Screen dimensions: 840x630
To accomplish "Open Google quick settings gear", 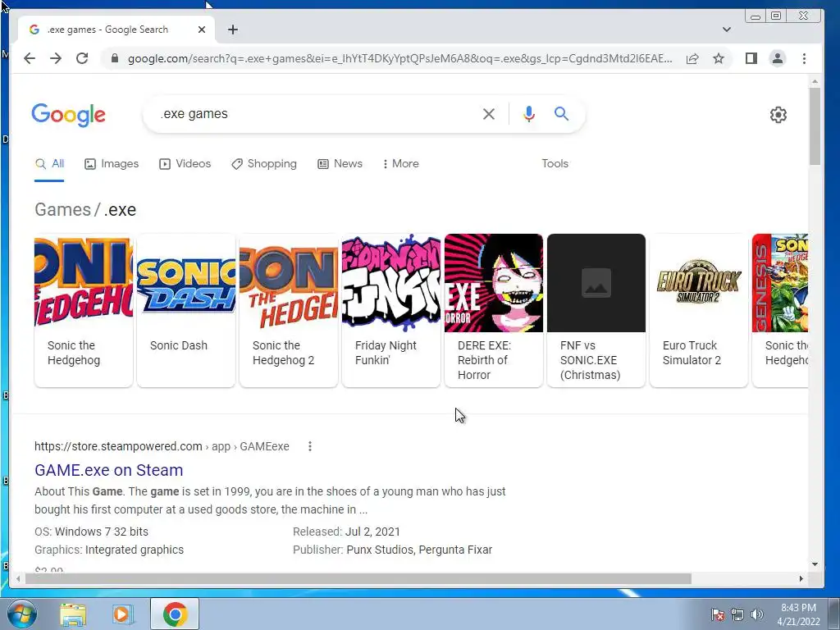I will (x=778, y=115).
